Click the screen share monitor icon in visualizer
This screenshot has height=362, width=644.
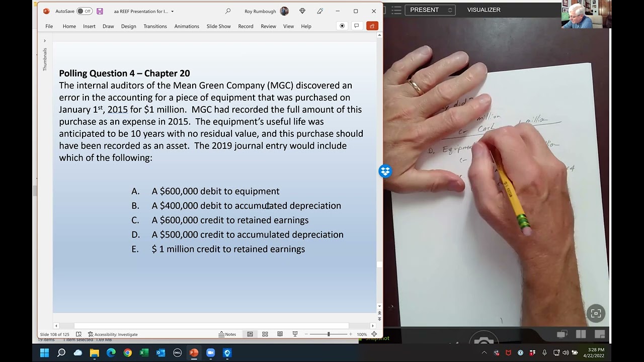coord(562,334)
